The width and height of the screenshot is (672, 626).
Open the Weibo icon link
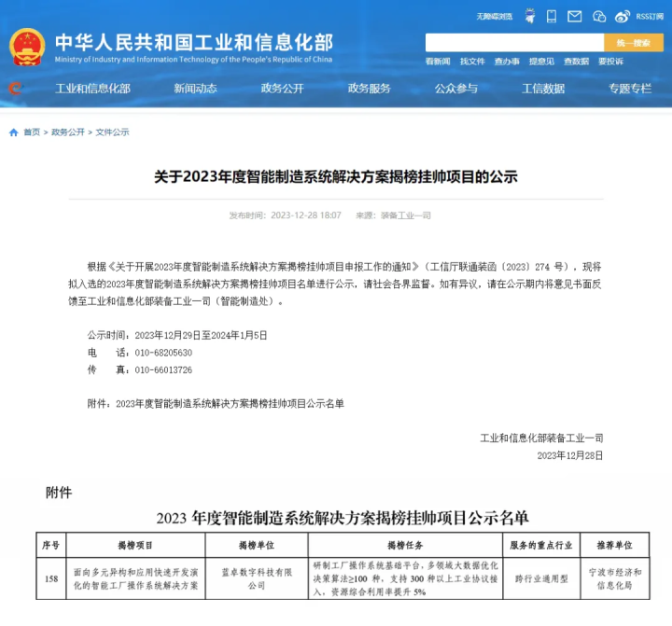[x=623, y=16]
